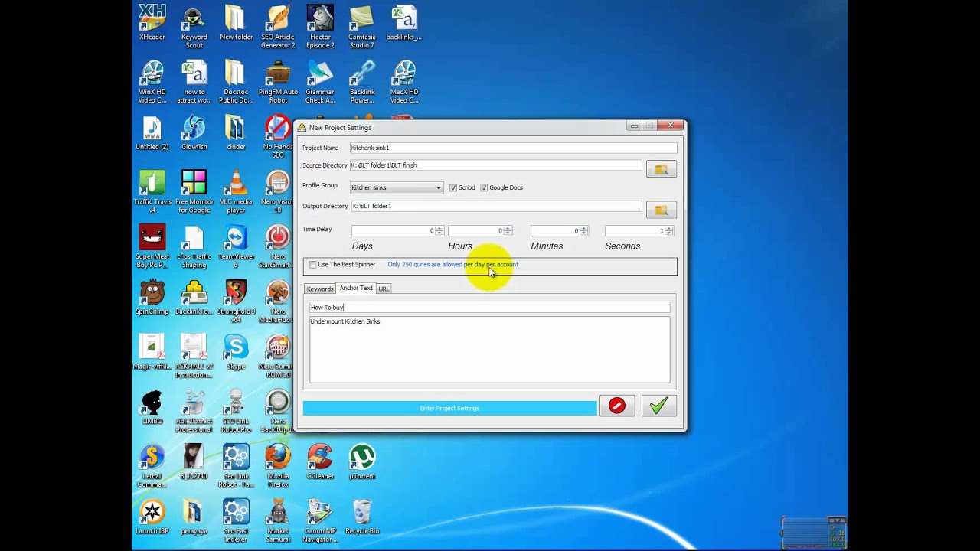
Task: Confirm settings with the green checkmark button
Action: pyautogui.click(x=658, y=406)
